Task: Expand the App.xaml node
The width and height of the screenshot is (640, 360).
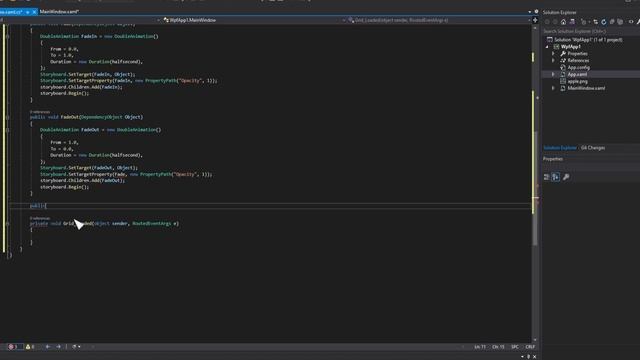Action: 553,74
